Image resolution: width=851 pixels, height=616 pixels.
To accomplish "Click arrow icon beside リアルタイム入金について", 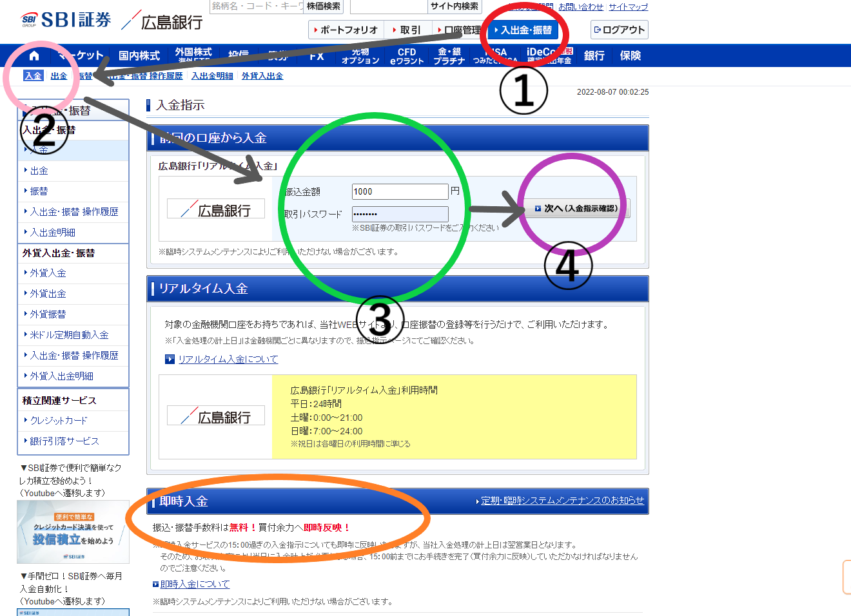I will [x=170, y=360].
